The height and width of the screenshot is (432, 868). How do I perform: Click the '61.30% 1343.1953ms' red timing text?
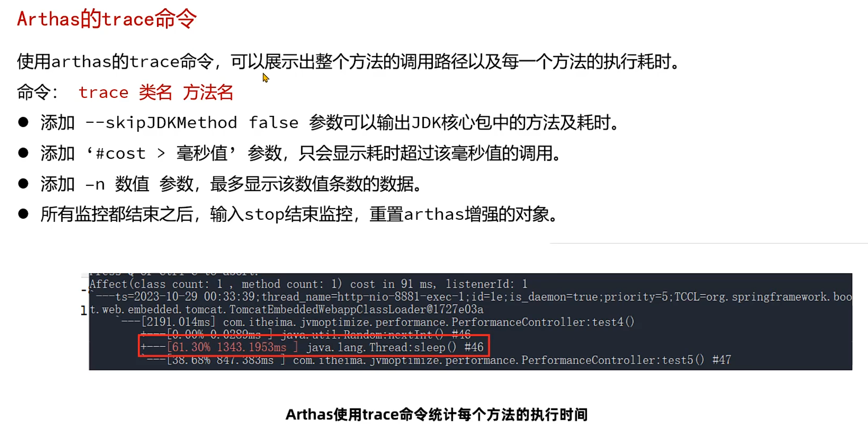click(229, 347)
